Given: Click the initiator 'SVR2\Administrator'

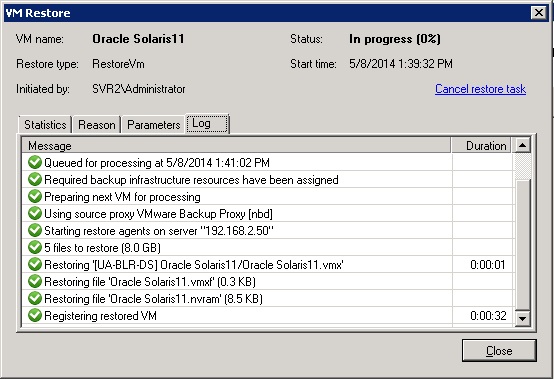Looking at the screenshot, I should [138, 89].
